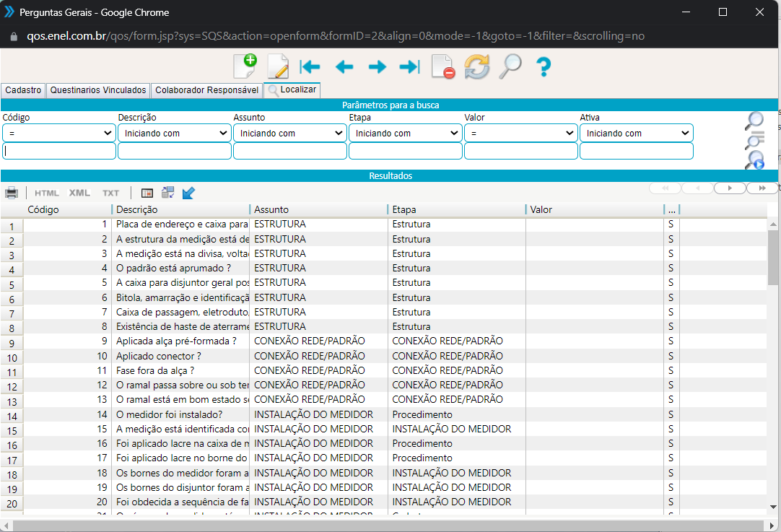Click the Etapa column header
Image resolution: width=781 pixels, height=532 pixels.
coord(456,209)
